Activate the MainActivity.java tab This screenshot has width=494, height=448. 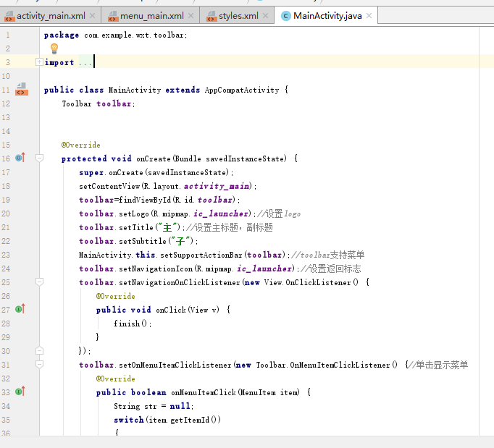tap(326, 16)
